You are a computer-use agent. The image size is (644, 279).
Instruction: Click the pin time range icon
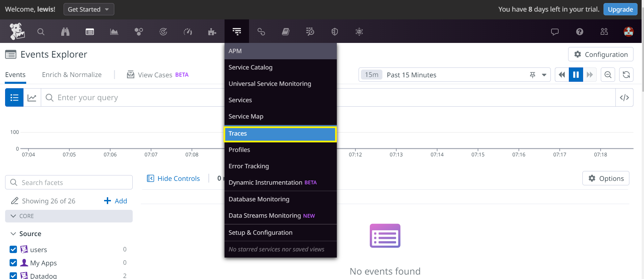point(533,75)
